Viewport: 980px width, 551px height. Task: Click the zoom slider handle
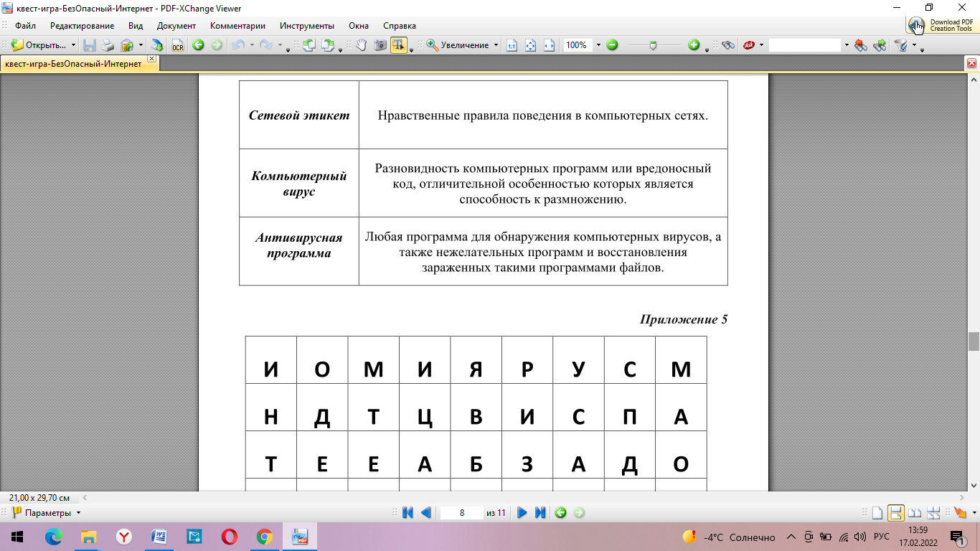[x=652, y=45]
